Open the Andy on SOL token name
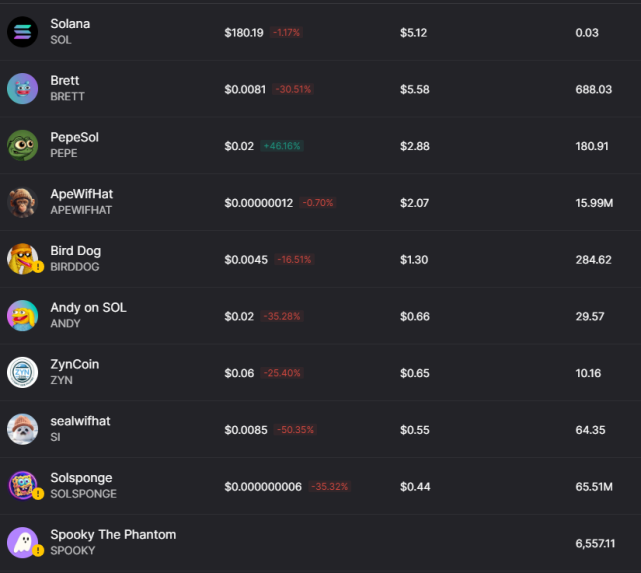Image resolution: width=641 pixels, height=573 pixels. pyautogui.click(x=88, y=308)
